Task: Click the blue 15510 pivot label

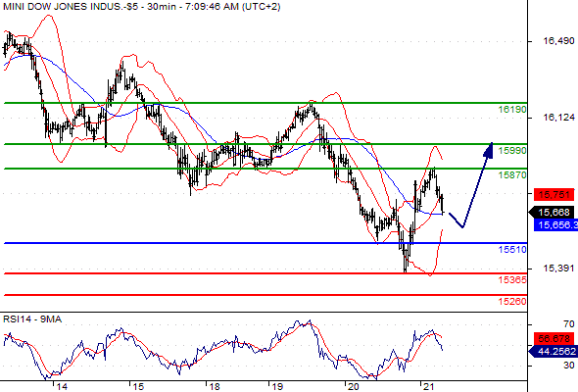Action: (x=512, y=249)
